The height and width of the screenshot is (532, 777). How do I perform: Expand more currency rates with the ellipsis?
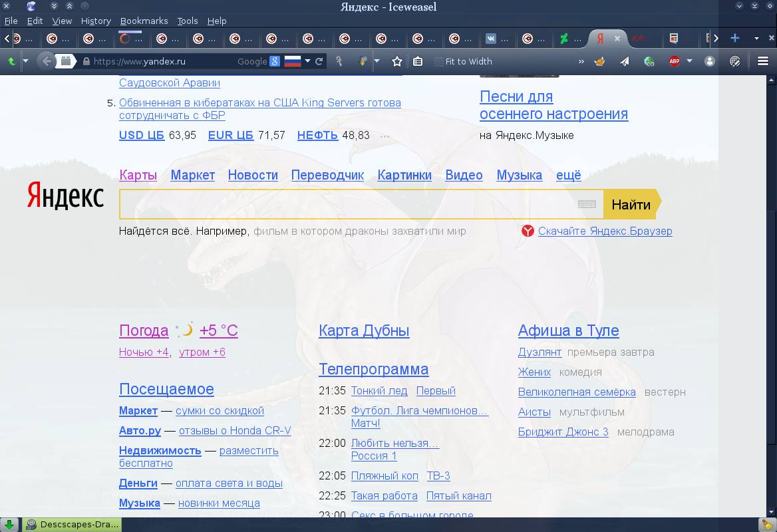[x=385, y=136]
